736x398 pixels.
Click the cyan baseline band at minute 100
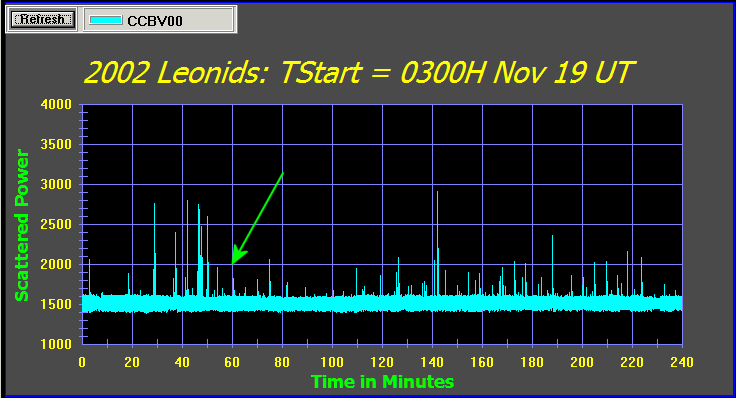[332, 304]
